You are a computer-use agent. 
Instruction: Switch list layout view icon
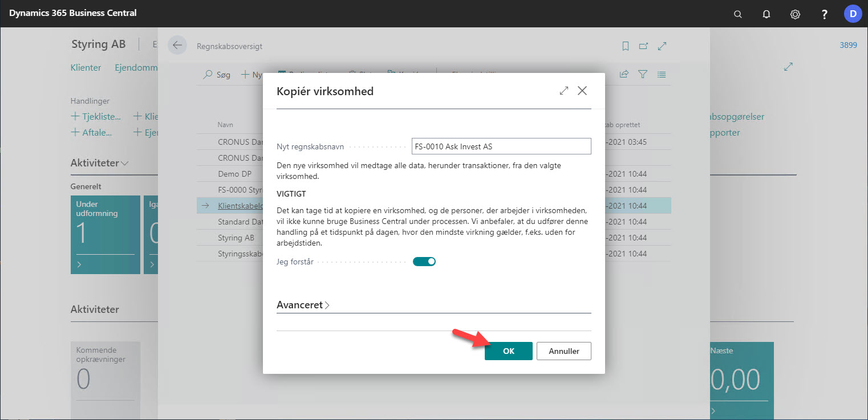point(662,74)
